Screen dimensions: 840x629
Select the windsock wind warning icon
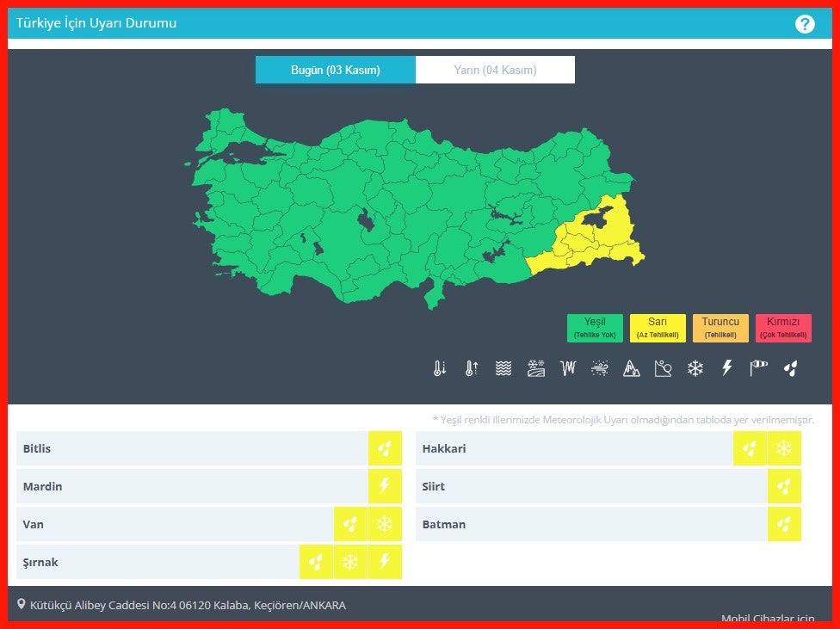[758, 368]
